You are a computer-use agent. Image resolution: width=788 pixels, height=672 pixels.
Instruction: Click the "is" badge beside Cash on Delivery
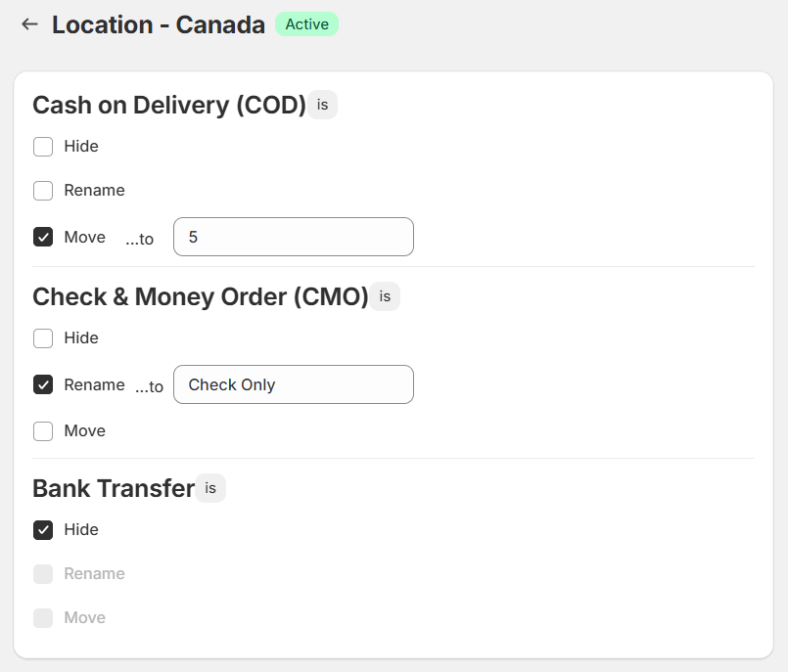pyautogui.click(x=322, y=105)
